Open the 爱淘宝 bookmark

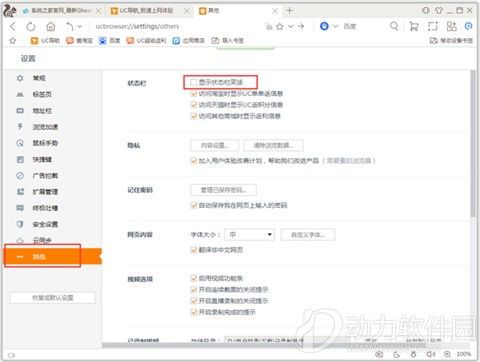(x=79, y=41)
